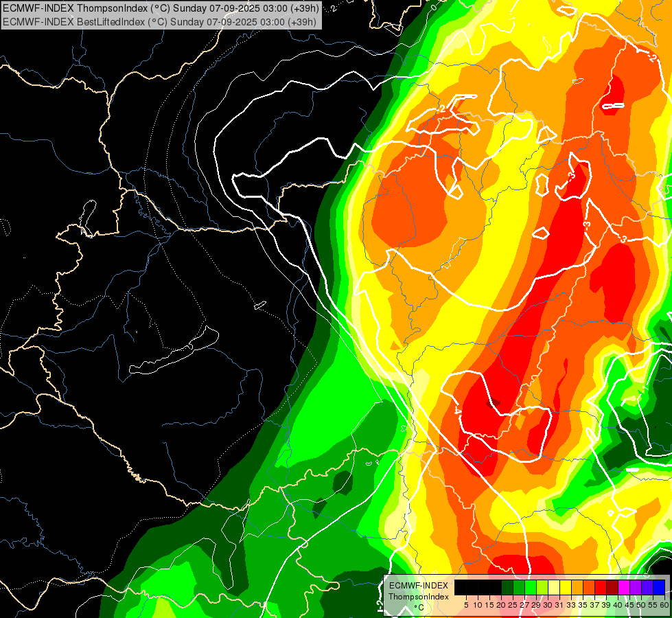
Task: Select the yellow-green 29-30 legend swatch
Action: click(x=542, y=587)
